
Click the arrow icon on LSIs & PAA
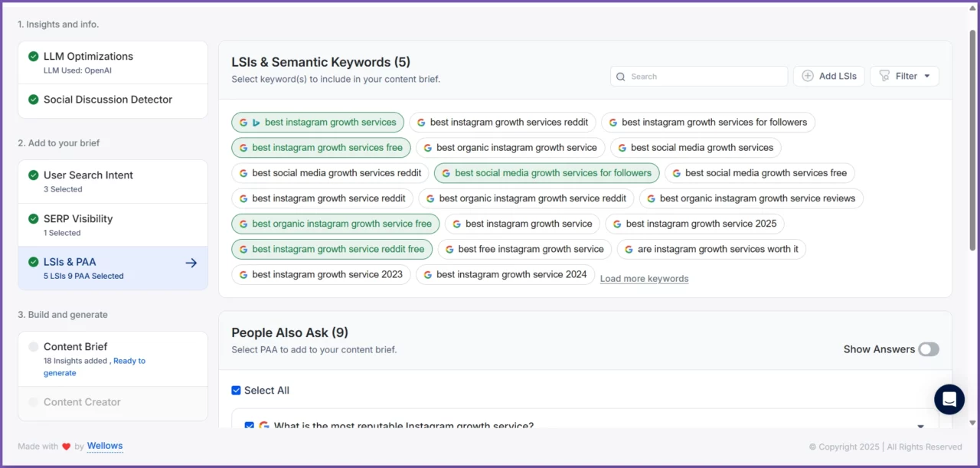tap(191, 263)
